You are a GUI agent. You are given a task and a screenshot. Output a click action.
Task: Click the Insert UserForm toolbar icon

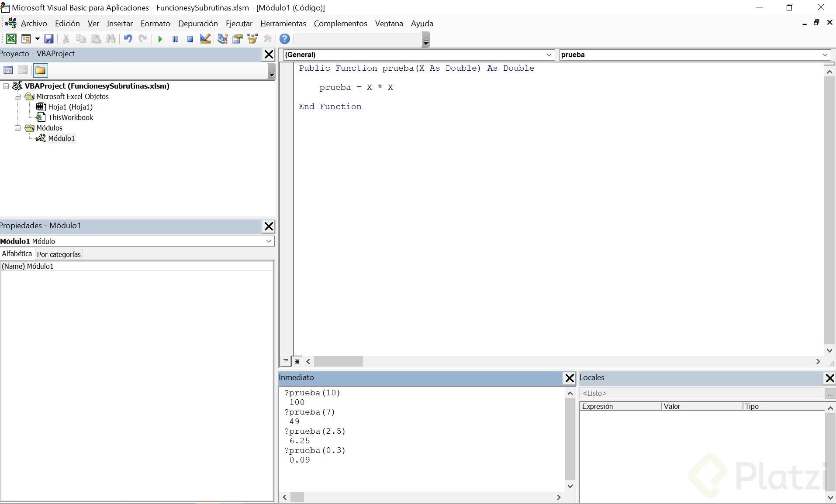[26, 39]
